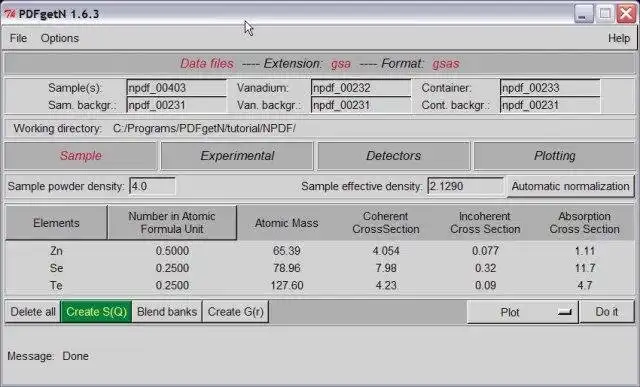Click the PDFgetN title bar app icon

(x=10, y=14)
